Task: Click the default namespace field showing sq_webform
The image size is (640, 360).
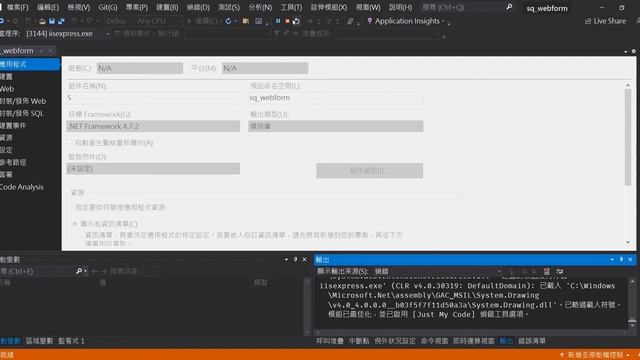Action: [x=336, y=98]
